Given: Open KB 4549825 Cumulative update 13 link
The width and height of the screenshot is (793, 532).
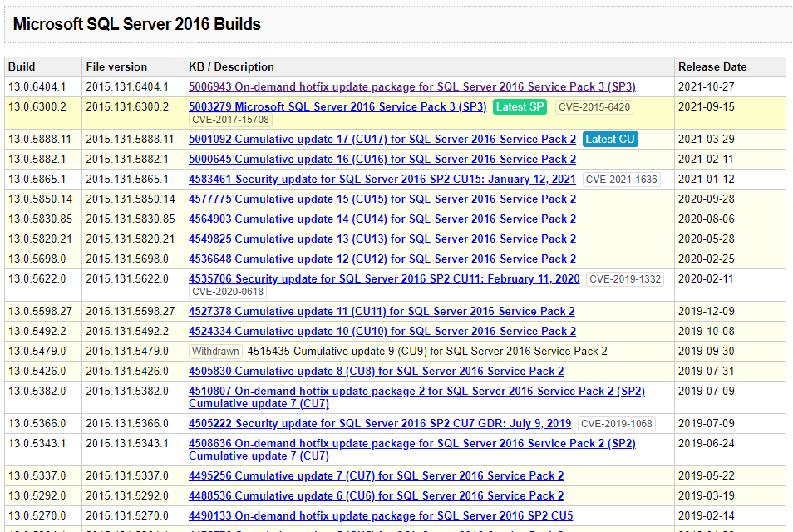Looking at the screenshot, I should (382, 239).
